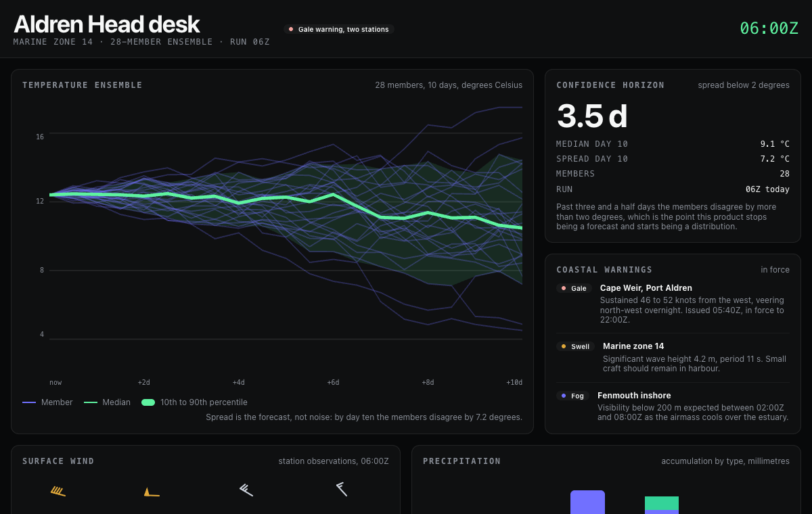The height and width of the screenshot is (514, 812).
Task: Open the 'Marine zone 14' swell warning title
Action: 633,346
